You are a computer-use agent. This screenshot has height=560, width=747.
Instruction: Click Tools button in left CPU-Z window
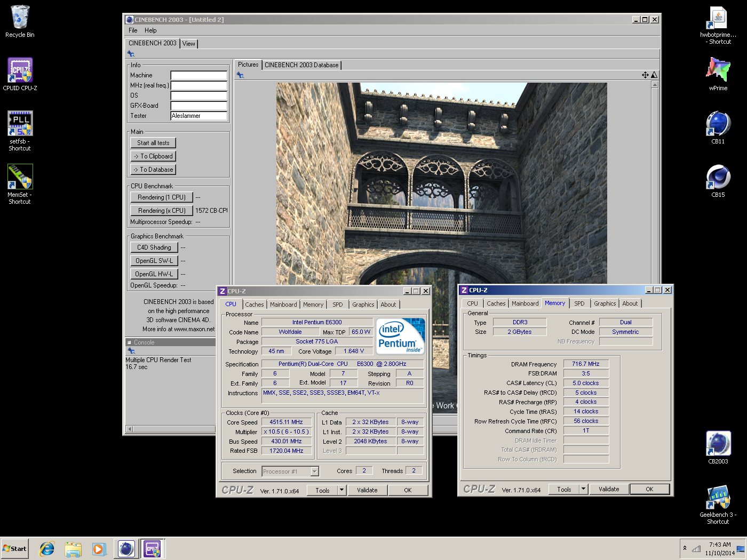click(x=322, y=490)
